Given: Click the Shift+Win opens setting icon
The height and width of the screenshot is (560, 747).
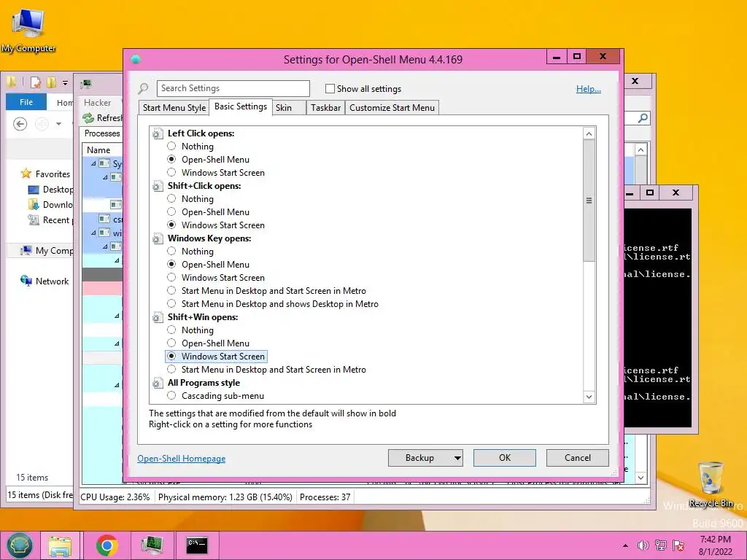Looking at the screenshot, I should [x=158, y=317].
